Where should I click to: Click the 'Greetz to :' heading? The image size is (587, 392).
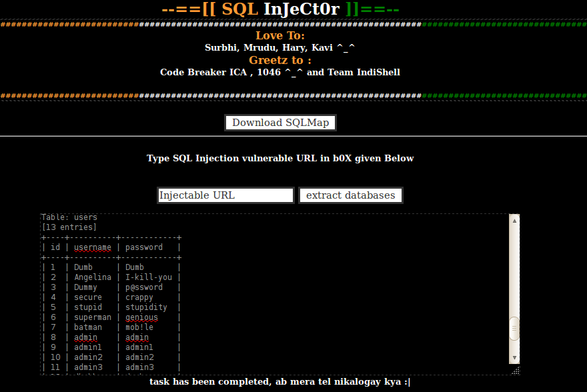coord(280,60)
